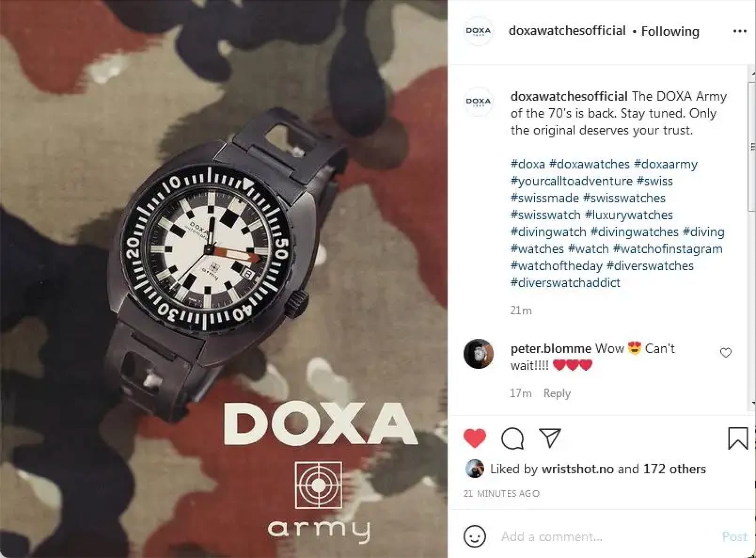
Task: Click DOXA avatar beside the caption
Action: click(x=478, y=101)
